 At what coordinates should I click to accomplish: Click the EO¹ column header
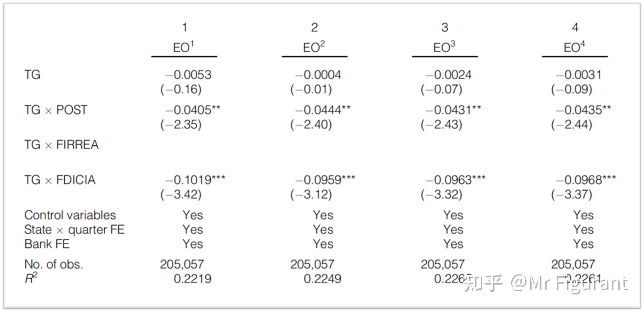click(183, 47)
